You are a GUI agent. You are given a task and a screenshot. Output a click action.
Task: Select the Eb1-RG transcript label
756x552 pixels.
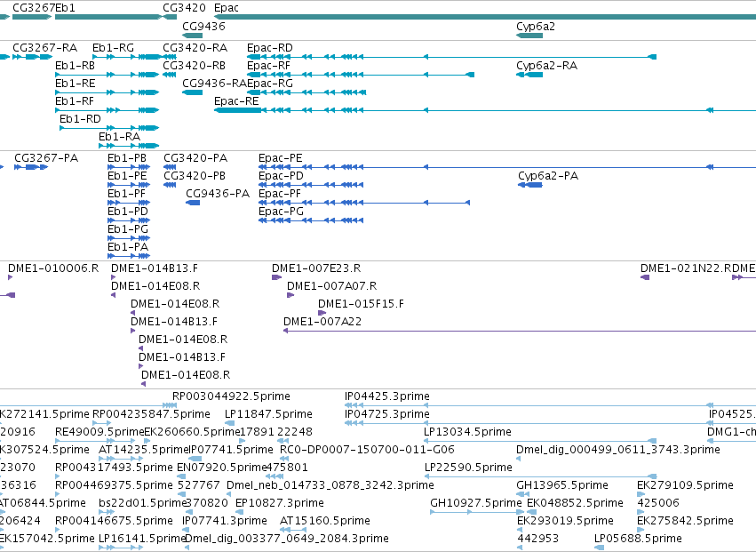click(114, 48)
